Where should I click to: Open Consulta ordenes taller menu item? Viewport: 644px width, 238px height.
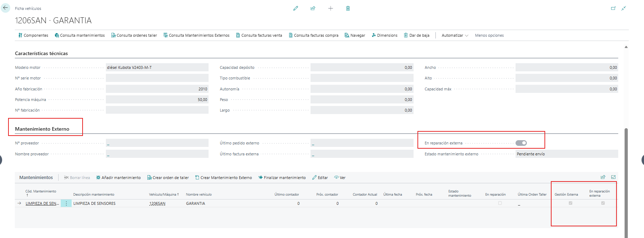[x=134, y=35]
